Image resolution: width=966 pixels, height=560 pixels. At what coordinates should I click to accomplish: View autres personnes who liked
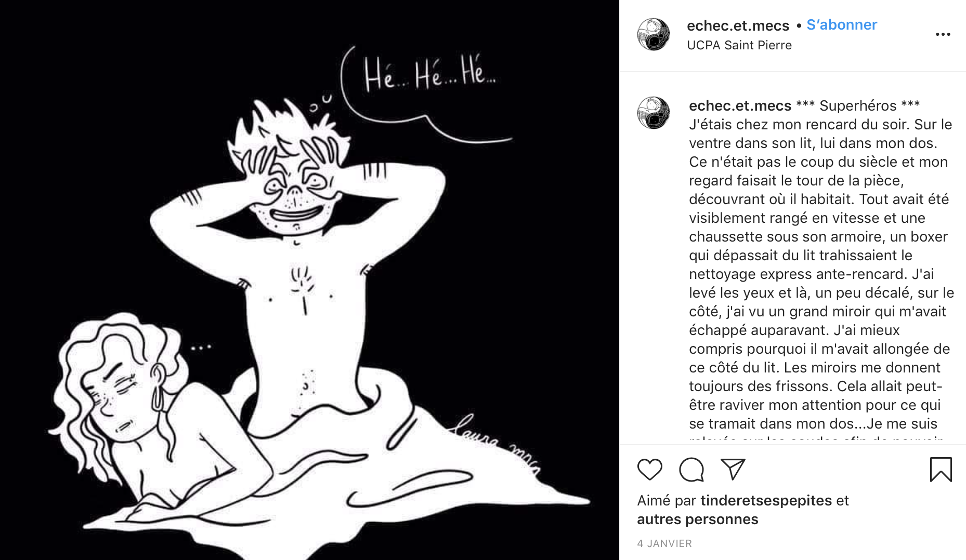coord(698,519)
